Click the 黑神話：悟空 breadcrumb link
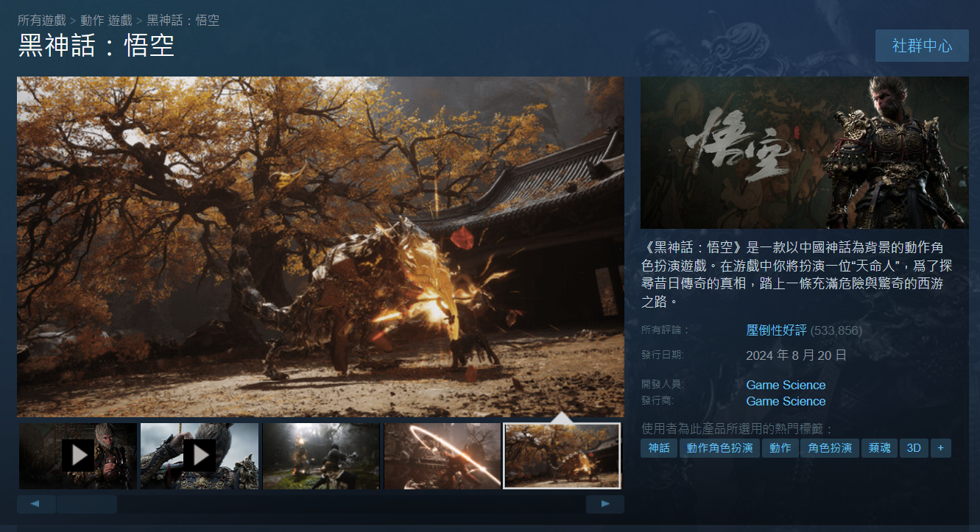Screen dimensions: 980x532 (x=183, y=20)
